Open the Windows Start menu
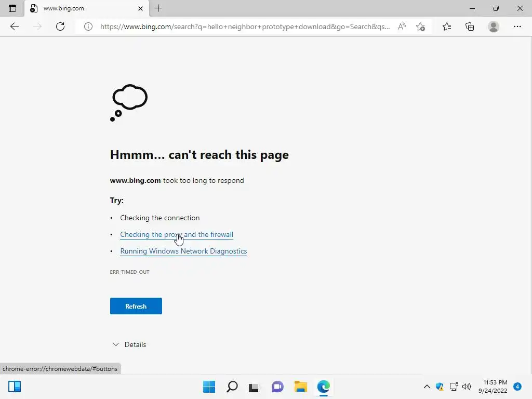Screen dimensions: 532x399 point(209,387)
